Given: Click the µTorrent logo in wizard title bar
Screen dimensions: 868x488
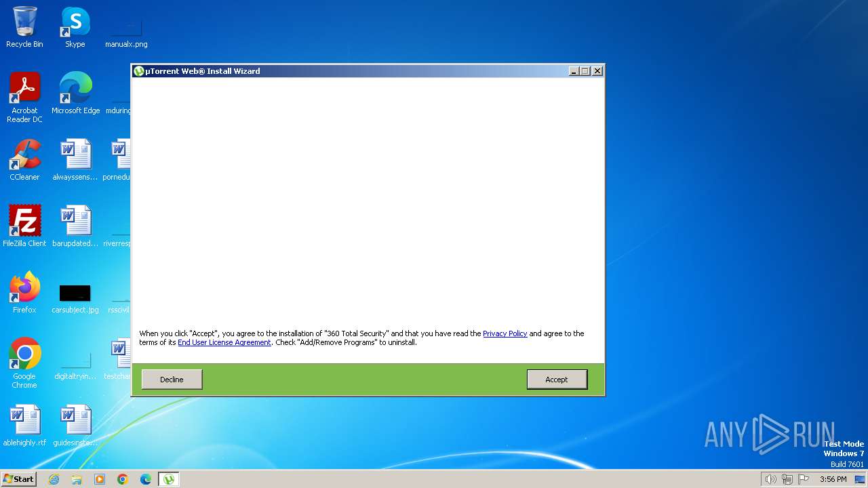Looking at the screenshot, I should click(x=139, y=71).
